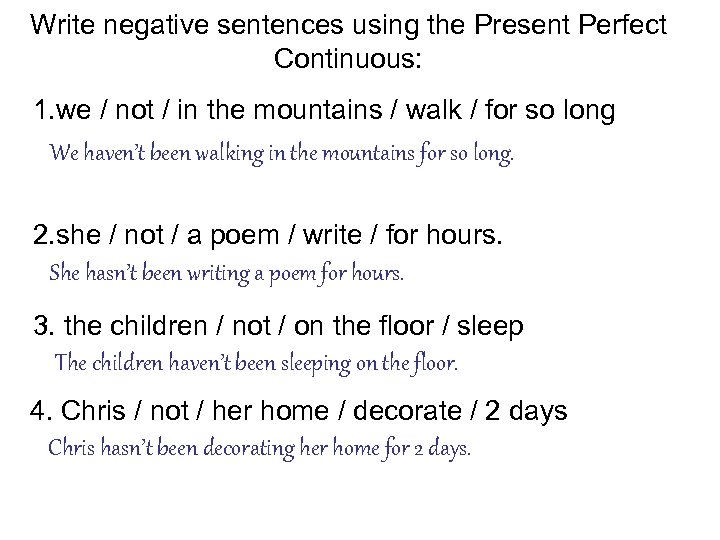The image size is (720, 540).
Task: Click the word "Continuous:" in the title
Action: [347, 59]
